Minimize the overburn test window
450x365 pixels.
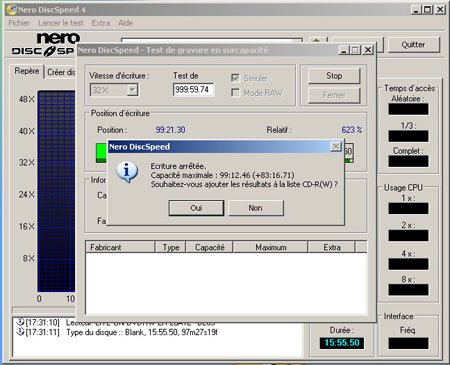pos(344,50)
